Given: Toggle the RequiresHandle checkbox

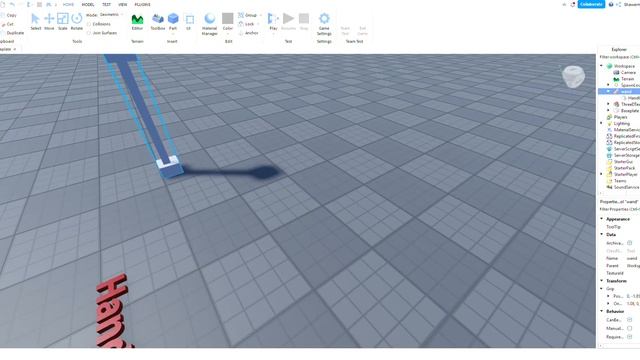Looking at the screenshot, I should pos(629,337).
